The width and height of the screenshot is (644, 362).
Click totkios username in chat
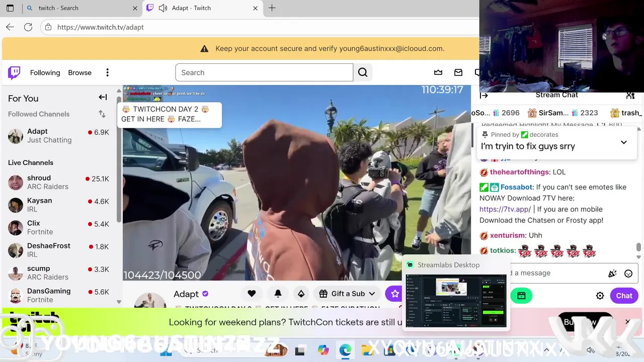(502, 250)
